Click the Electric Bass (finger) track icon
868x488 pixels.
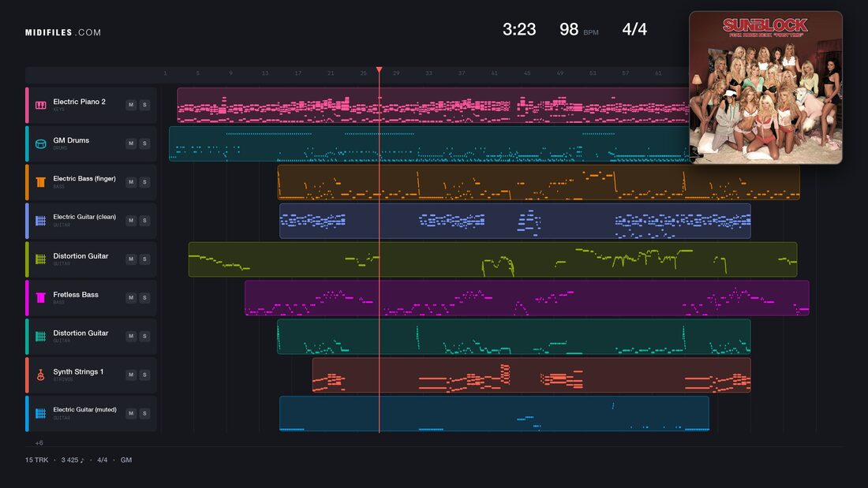click(40, 182)
